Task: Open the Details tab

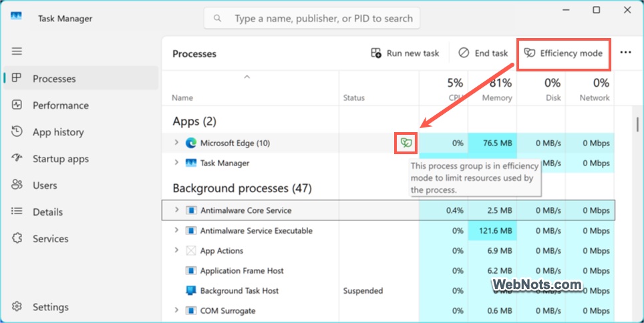Action: 80,212
